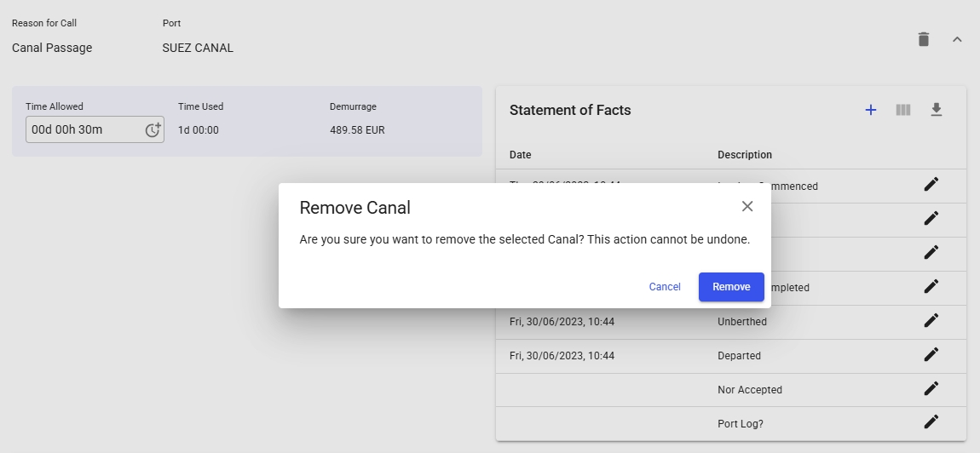
Task: Click the Time Allowed input field
Action: click(84, 129)
